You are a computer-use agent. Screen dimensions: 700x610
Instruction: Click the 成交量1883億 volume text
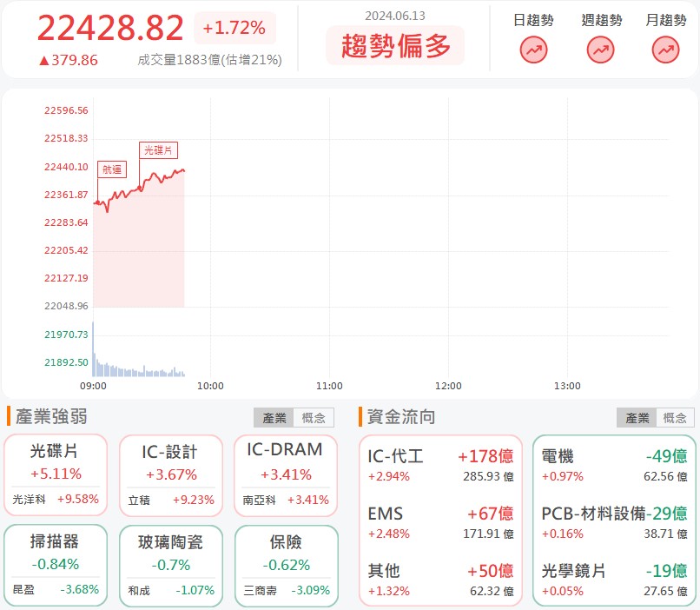[210, 60]
